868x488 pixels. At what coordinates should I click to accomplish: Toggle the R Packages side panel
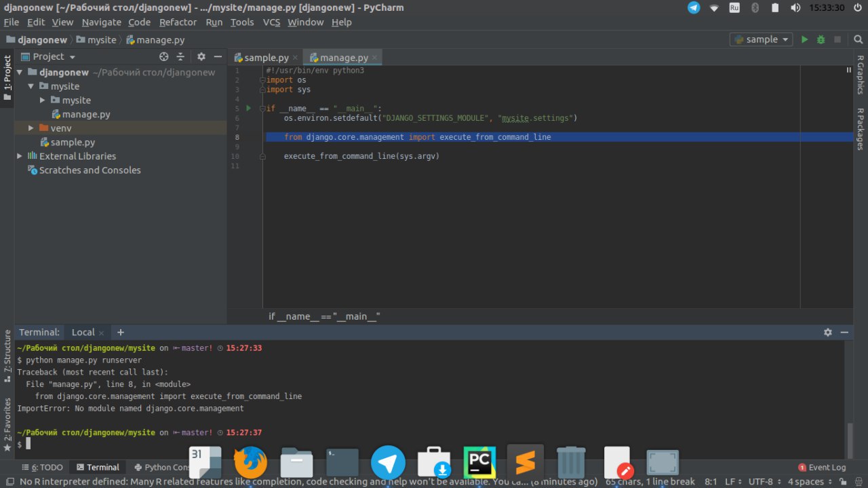point(860,129)
